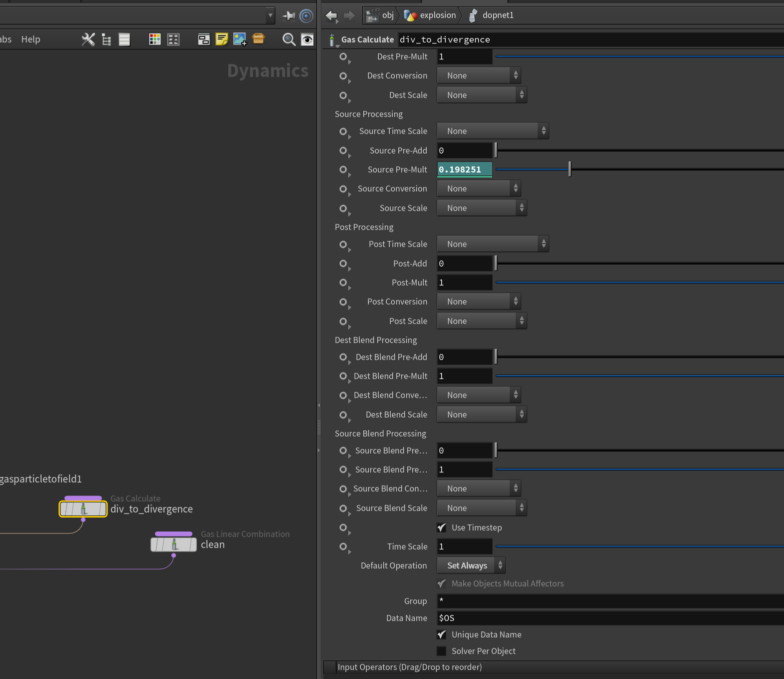Open the Default Operation Set Always dropdown
Image resolution: width=784 pixels, height=679 pixels.
point(471,565)
